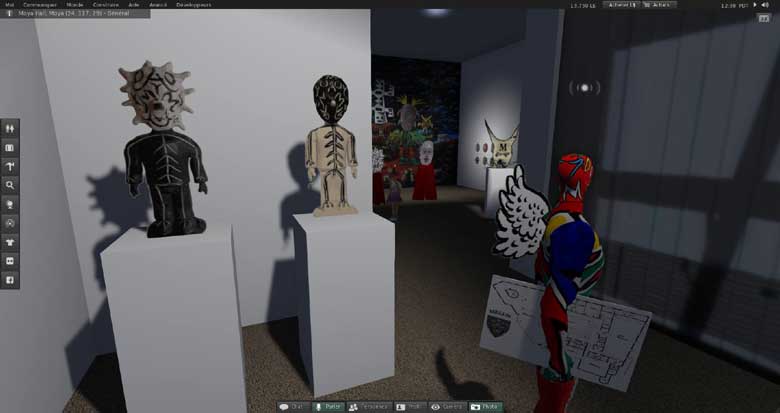
Task: Open appearance with the shirt icon
Action: coord(10,241)
